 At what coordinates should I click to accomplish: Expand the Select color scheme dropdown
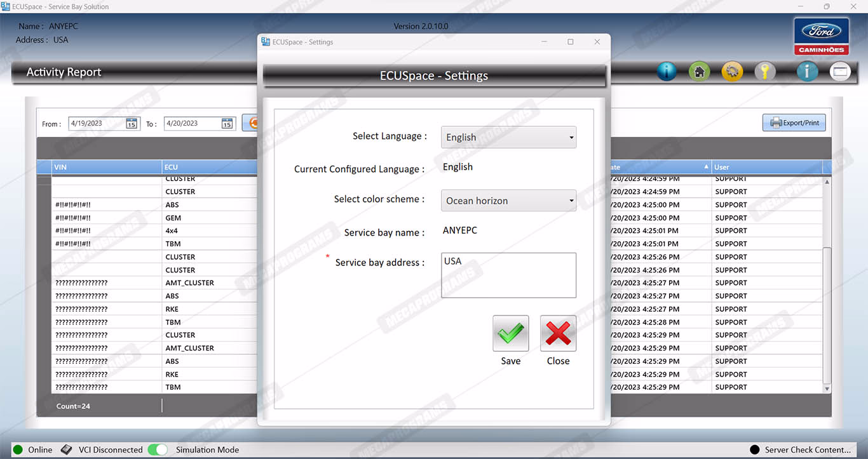point(508,201)
